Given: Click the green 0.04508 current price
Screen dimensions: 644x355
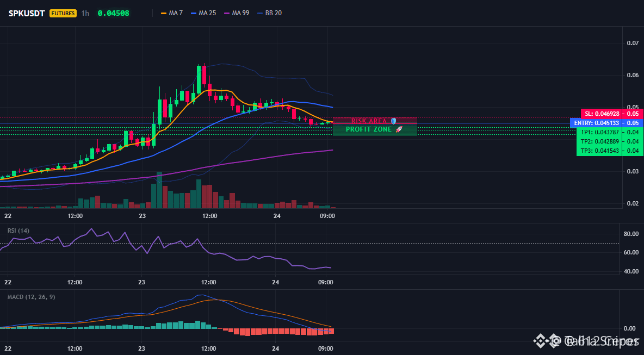Looking at the screenshot, I should coord(113,13).
